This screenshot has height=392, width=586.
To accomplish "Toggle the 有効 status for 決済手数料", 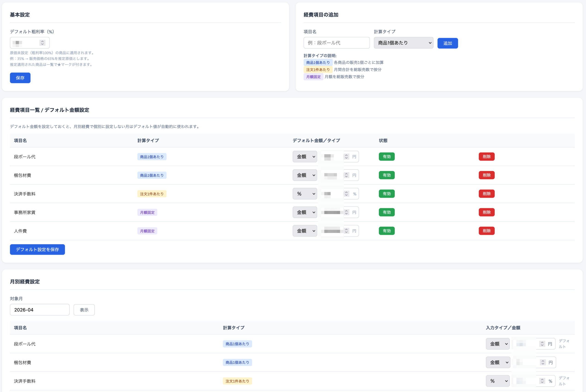I will coord(386,194).
